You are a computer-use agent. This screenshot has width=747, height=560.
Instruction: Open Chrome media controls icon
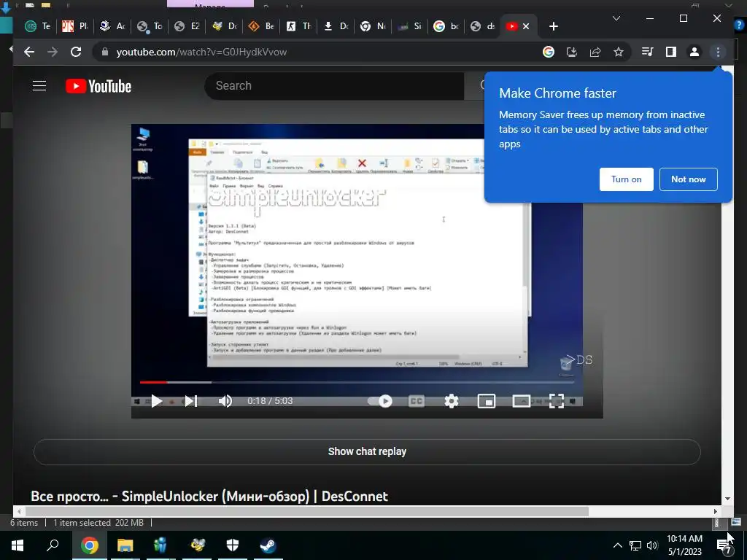coord(648,52)
